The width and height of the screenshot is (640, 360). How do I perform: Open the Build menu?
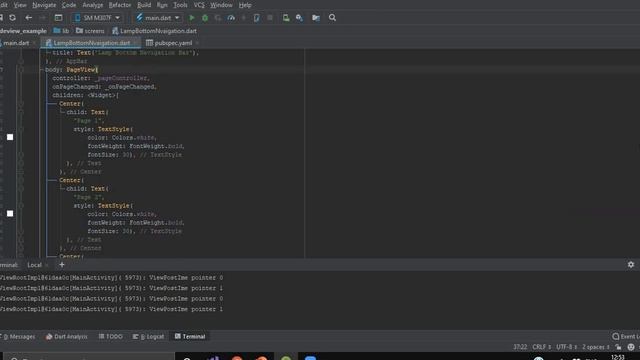(x=144, y=5)
